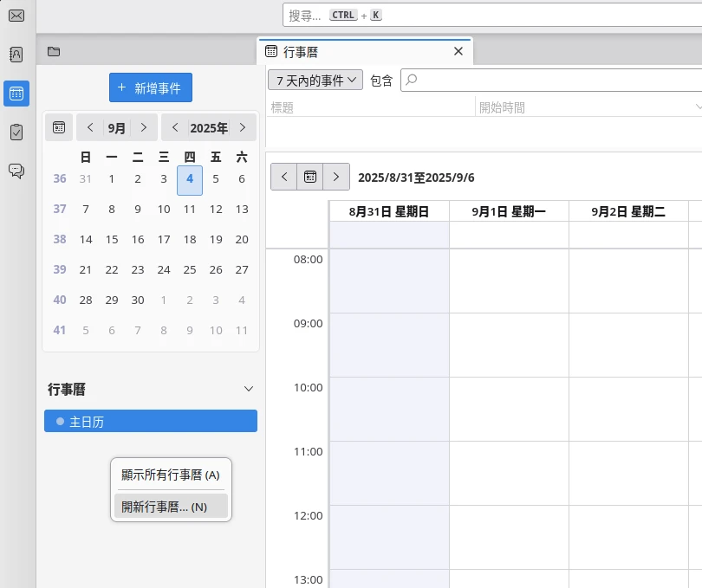Open the Mail space icon

pyautogui.click(x=16, y=16)
